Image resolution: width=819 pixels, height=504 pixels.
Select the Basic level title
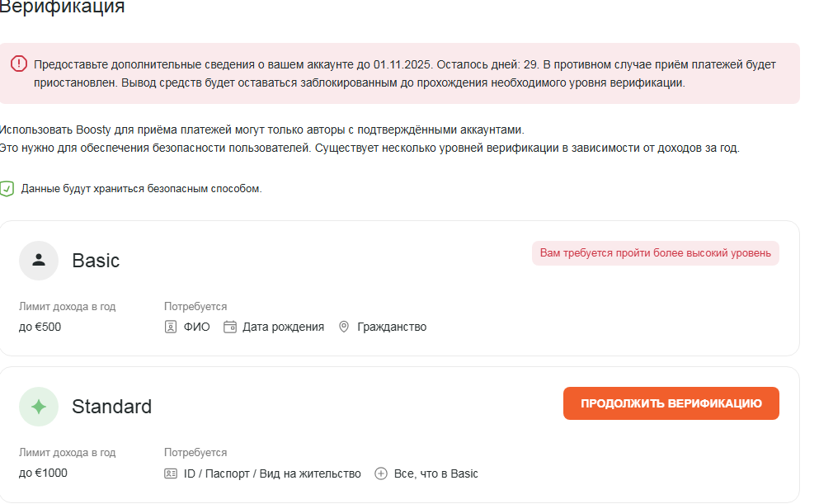point(96,261)
